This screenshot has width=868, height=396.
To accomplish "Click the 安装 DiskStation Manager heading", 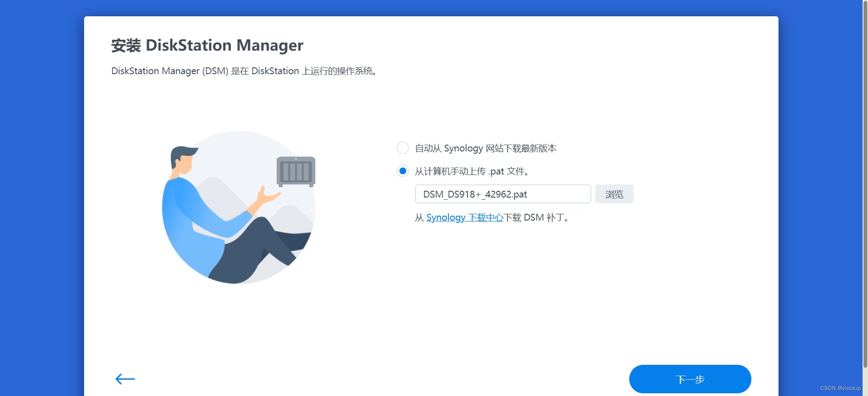I will pos(207,45).
